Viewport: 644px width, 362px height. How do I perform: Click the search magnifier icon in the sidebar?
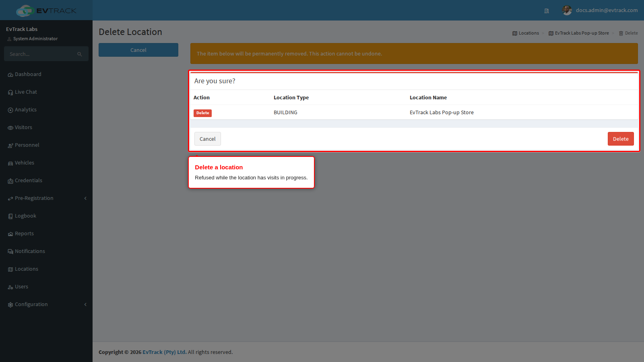point(80,54)
